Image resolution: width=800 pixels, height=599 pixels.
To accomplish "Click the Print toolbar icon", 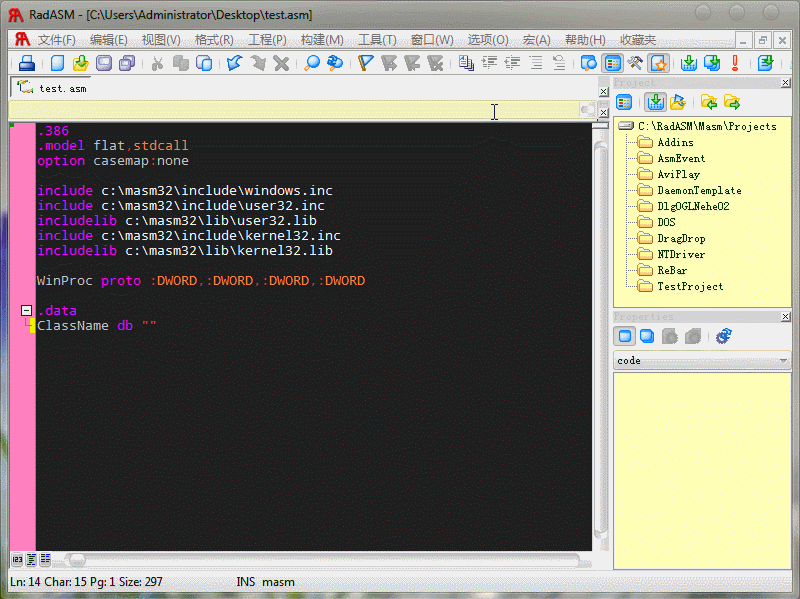I will pos(27,63).
